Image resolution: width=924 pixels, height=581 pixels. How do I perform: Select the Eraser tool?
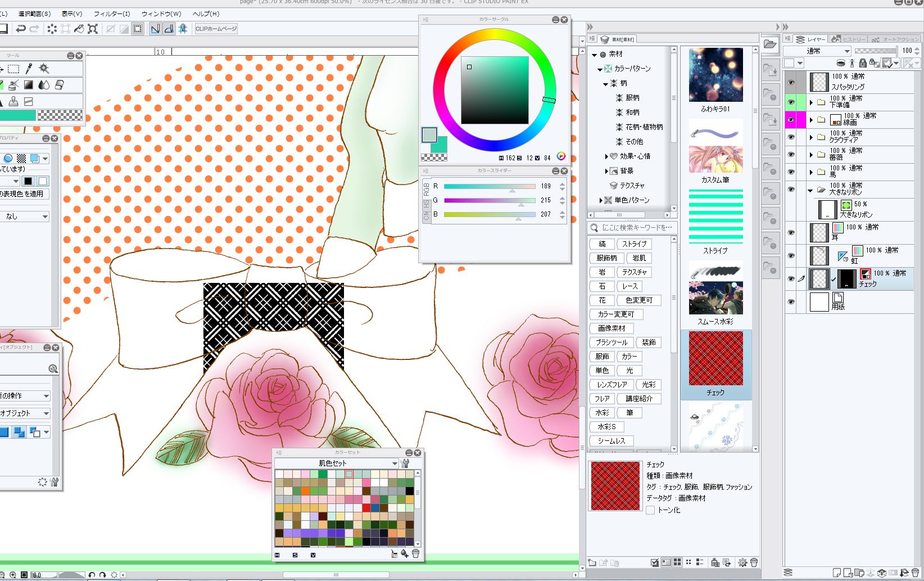(x=59, y=85)
